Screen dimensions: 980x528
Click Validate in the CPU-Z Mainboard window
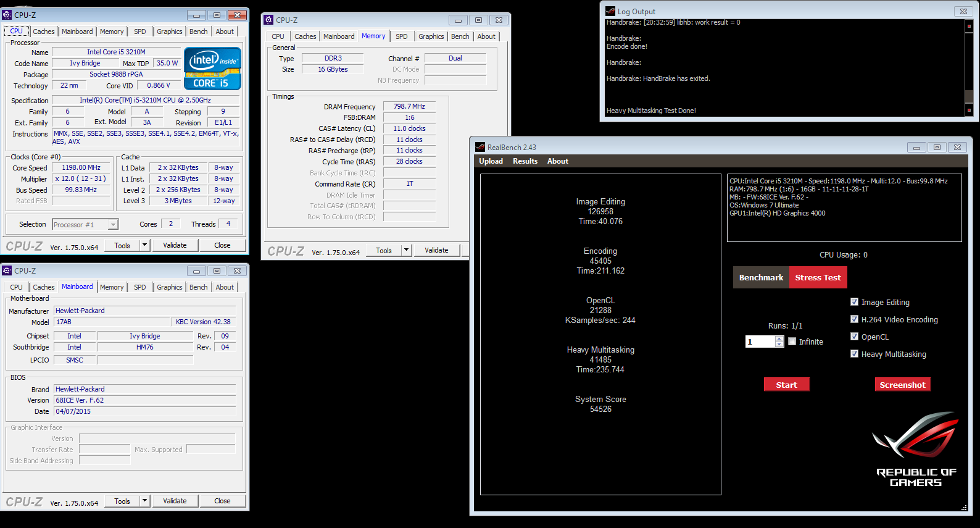point(175,501)
